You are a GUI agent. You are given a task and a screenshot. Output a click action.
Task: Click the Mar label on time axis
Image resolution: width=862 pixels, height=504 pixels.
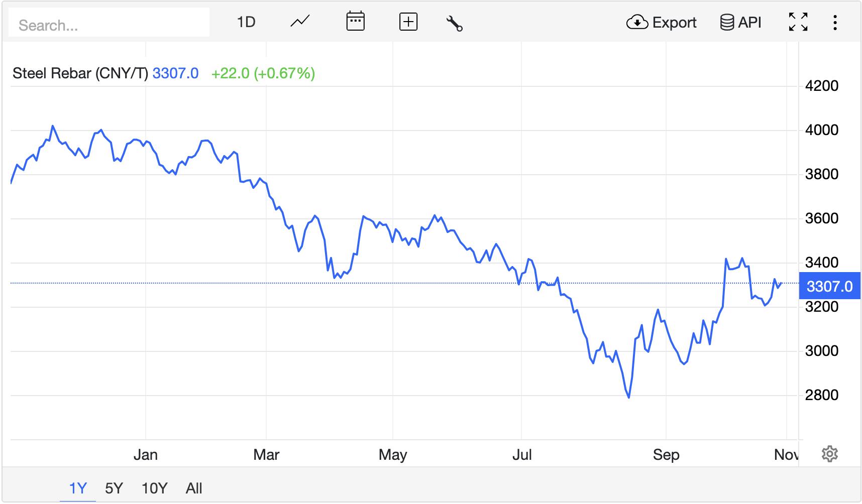click(x=266, y=455)
